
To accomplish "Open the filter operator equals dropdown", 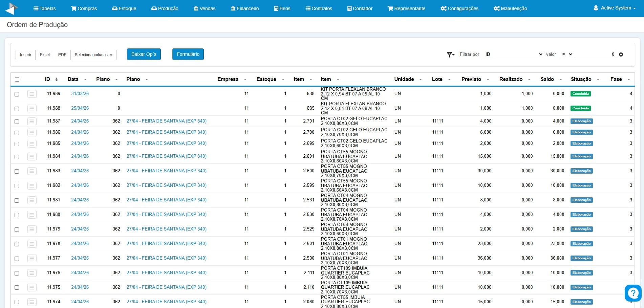I will (565, 54).
